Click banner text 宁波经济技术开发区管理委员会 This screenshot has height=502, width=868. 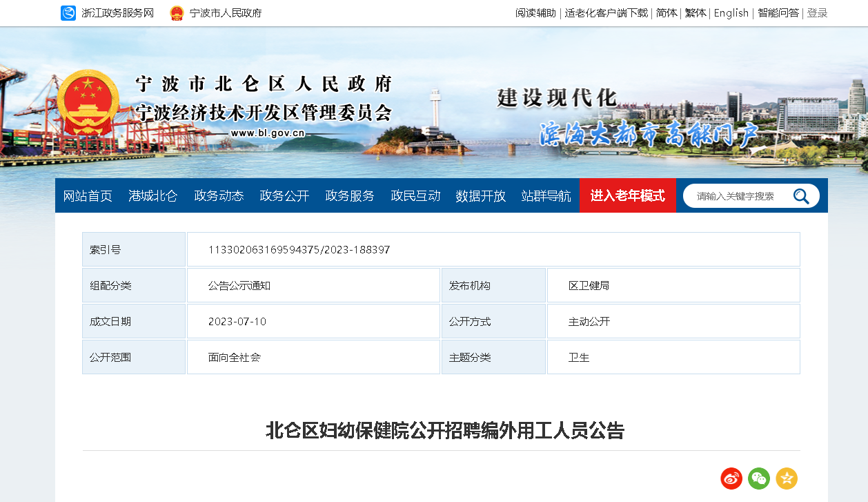[264, 112]
